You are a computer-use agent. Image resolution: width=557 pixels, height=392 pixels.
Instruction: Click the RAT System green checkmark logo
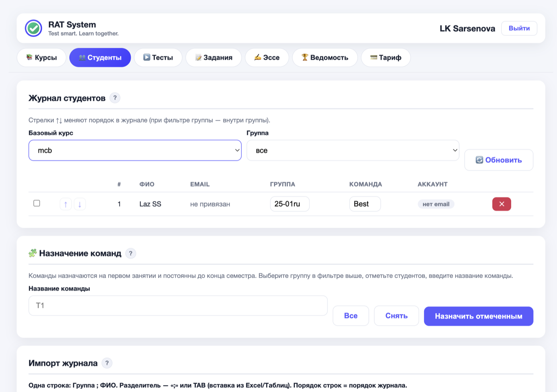[33, 28]
